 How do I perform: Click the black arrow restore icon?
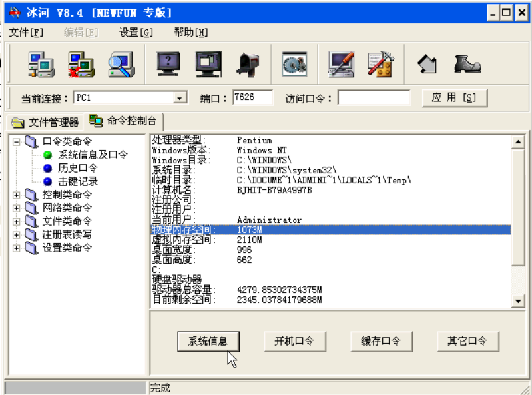(x=427, y=64)
